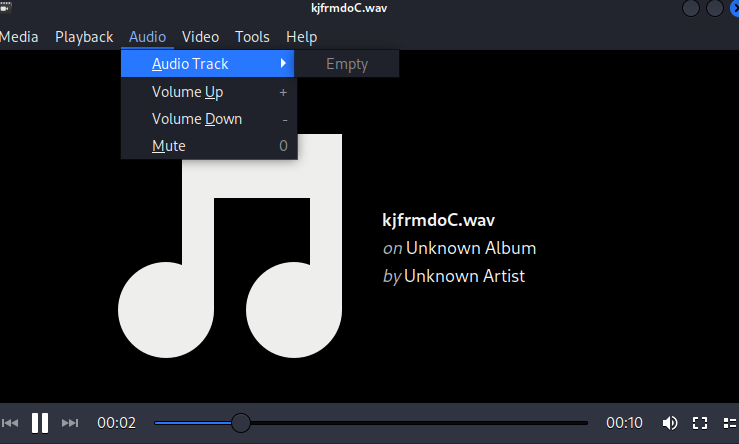Select Mute in the Audio menu

tap(209, 146)
